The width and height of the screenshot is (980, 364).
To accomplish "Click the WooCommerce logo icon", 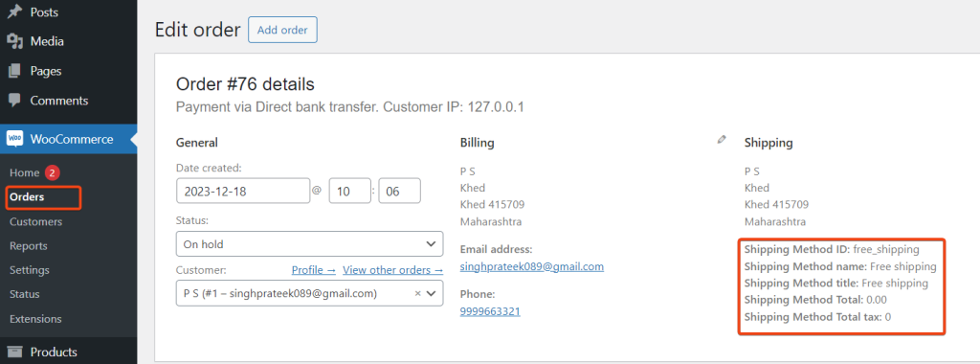I will point(14,139).
